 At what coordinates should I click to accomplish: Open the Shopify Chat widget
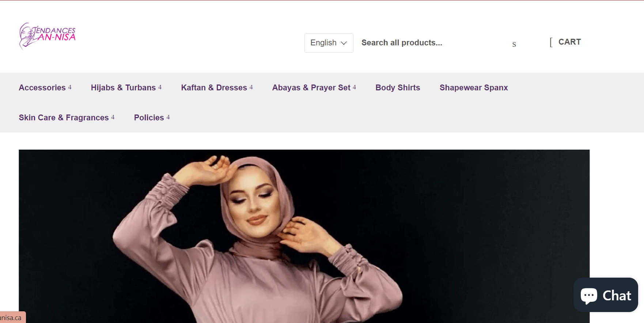coord(606,295)
